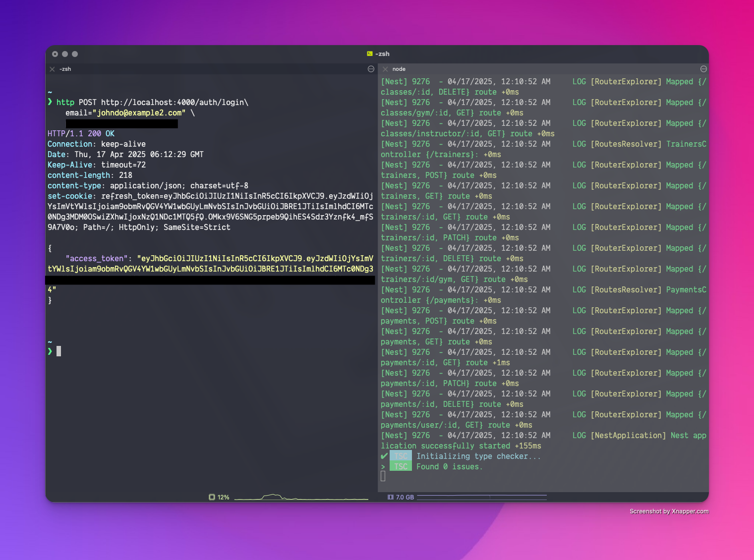This screenshot has width=754, height=560.
Task: Click the classes/gym/:id, GET} route log line
Action: (452, 112)
